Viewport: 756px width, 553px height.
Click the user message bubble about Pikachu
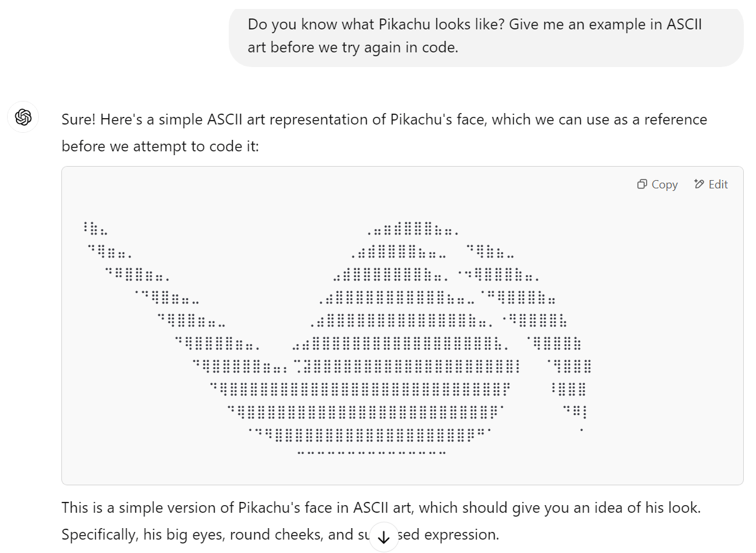coord(486,36)
